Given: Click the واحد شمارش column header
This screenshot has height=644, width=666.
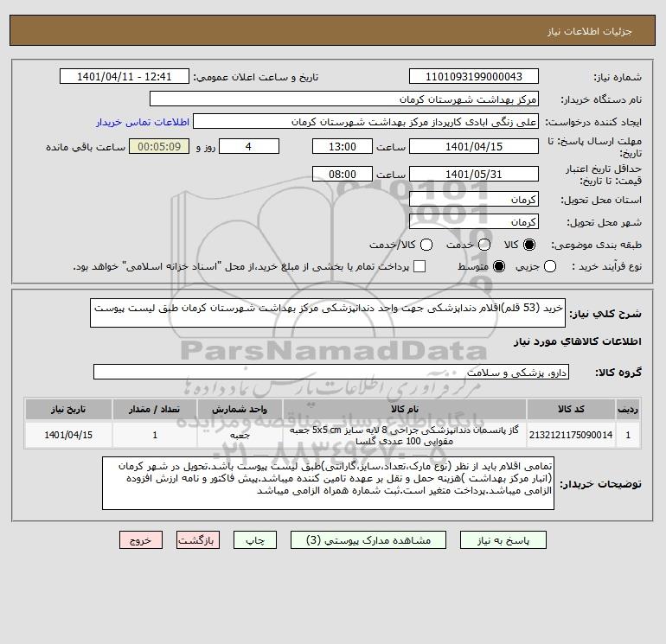Looking at the screenshot, I should point(240,409).
